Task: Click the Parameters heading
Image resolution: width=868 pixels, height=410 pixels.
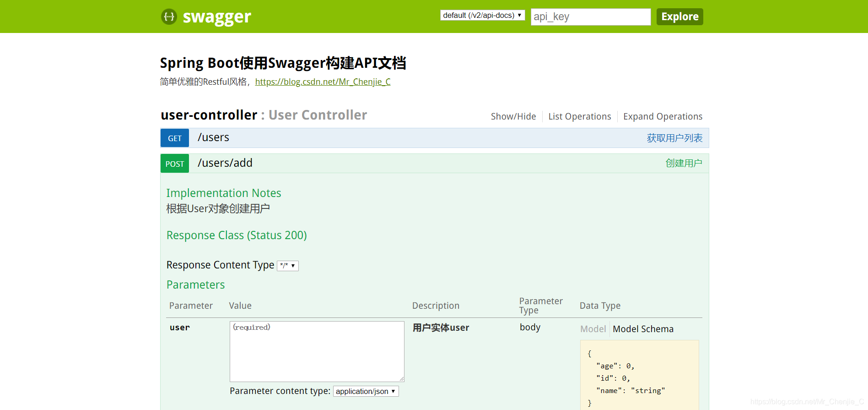Action: point(195,285)
